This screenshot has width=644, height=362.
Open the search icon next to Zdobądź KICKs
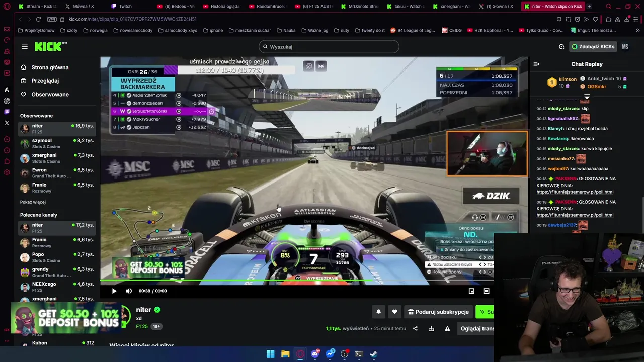[561, 47]
